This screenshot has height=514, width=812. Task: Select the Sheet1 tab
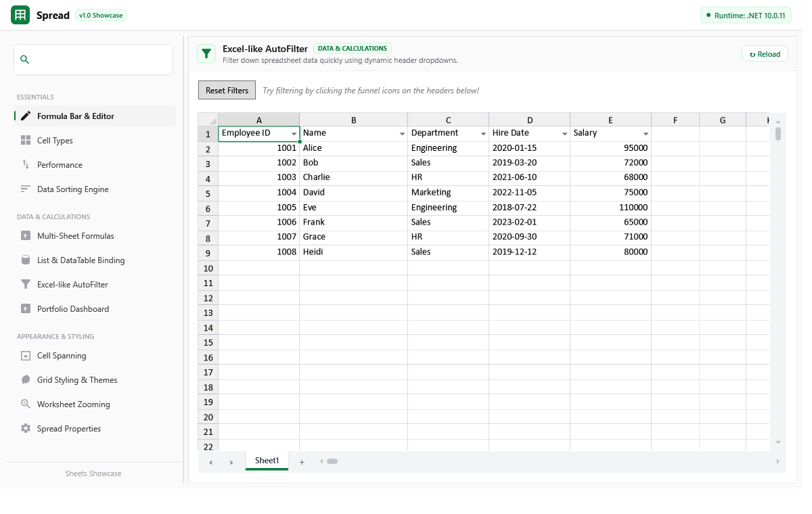(267, 461)
